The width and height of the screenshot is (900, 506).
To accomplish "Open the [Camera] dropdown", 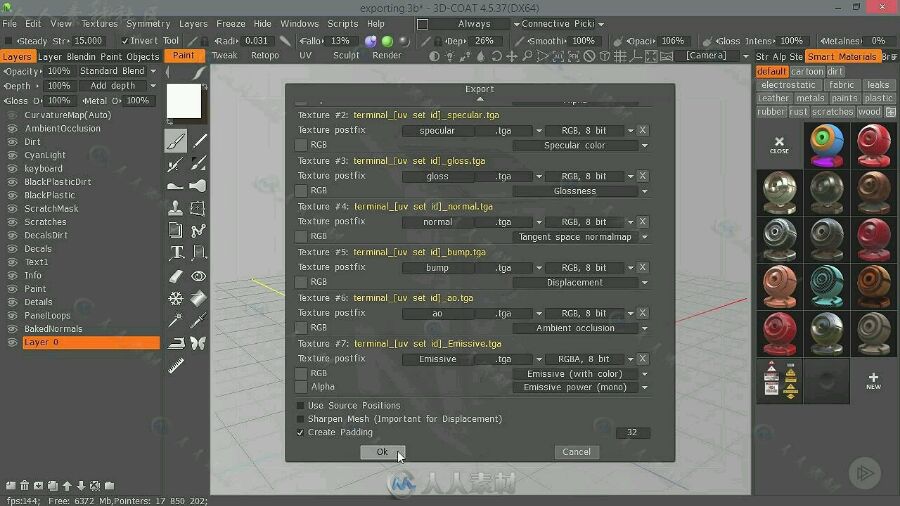I will [712, 56].
